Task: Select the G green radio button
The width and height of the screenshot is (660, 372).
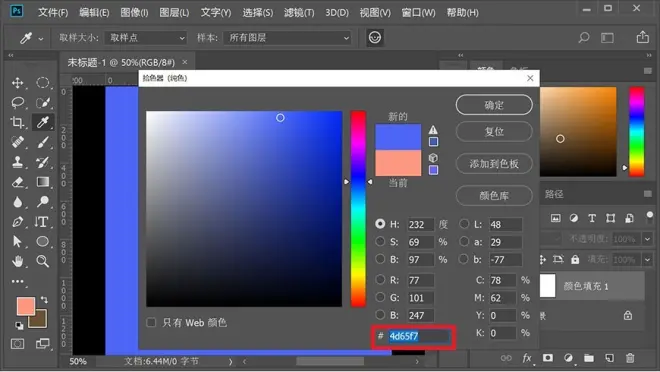Action: tap(380, 297)
